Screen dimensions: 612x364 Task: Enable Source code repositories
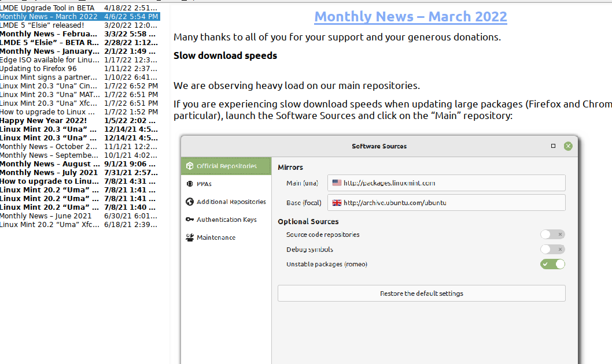pos(552,234)
